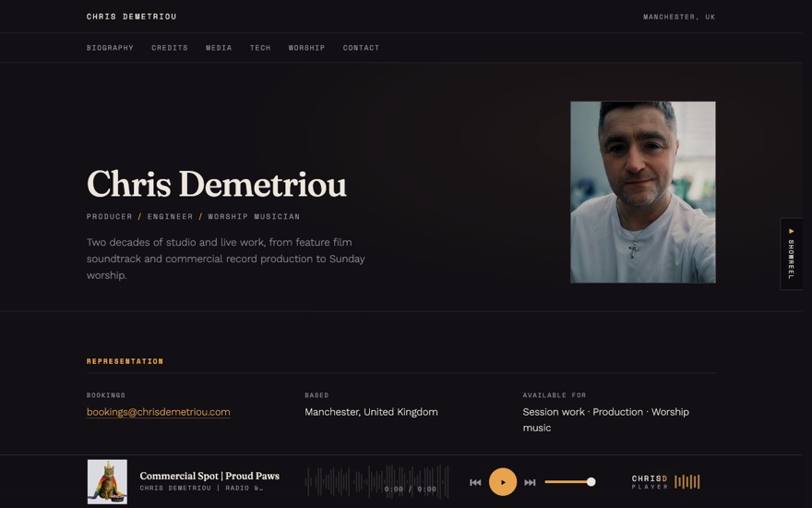This screenshot has height=508, width=812.
Task: Click the CHRIS DEMETRIOU site logo
Action: pyautogui.click(x=132, y=17)
